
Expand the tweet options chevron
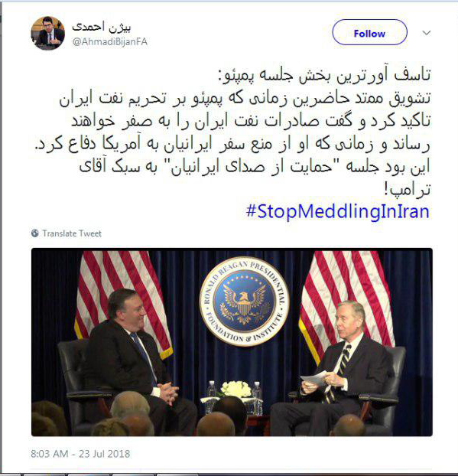pos(427,33)
